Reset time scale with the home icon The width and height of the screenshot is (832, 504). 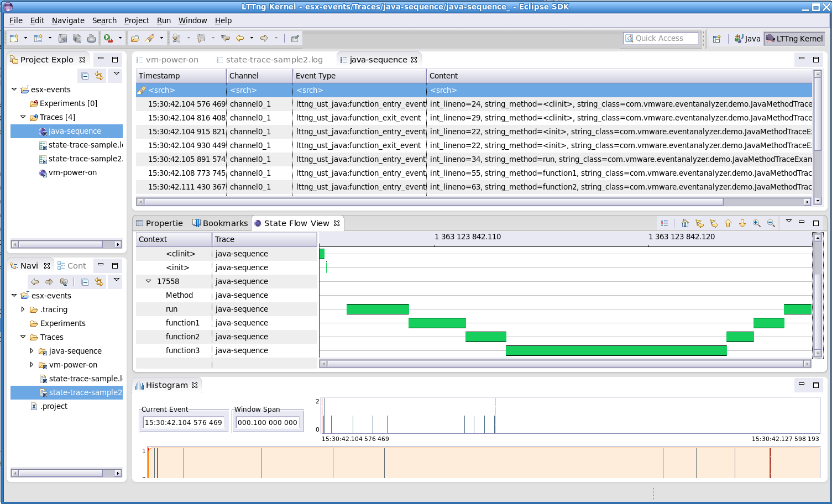pos(685,223)
